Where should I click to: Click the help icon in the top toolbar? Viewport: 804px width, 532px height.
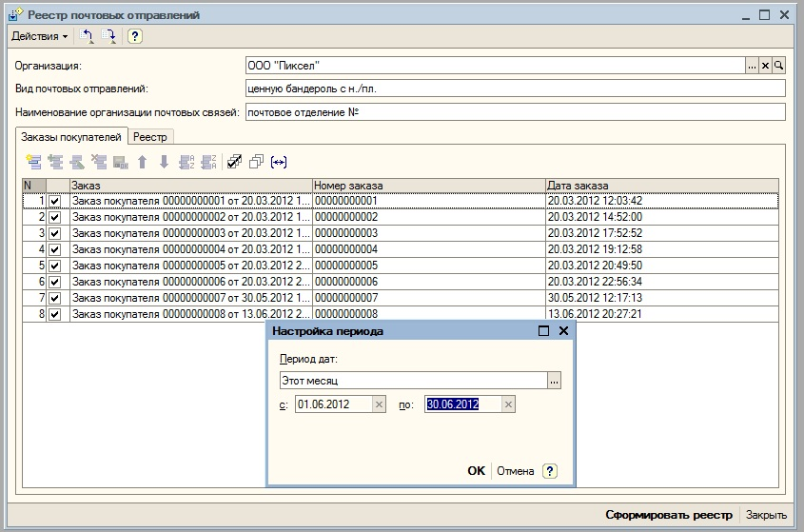click(x=135, y=36)
